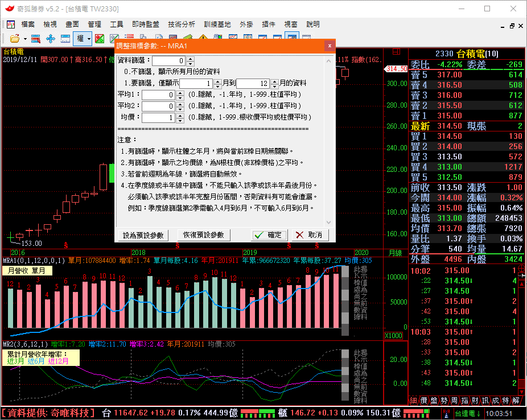This screenshot has width=527, height=420.
Task: Open the 即時監盤 menu
Action: tap(146, 24)
